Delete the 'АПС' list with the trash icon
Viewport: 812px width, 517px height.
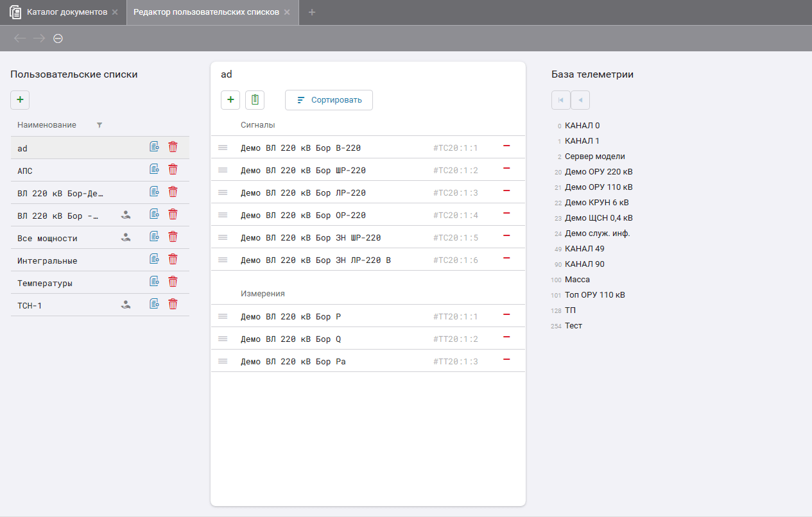click(173, 169)
